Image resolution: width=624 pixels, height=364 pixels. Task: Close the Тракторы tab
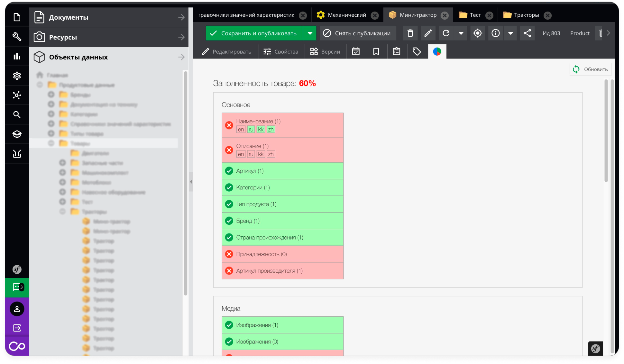(x=548, y=15)
